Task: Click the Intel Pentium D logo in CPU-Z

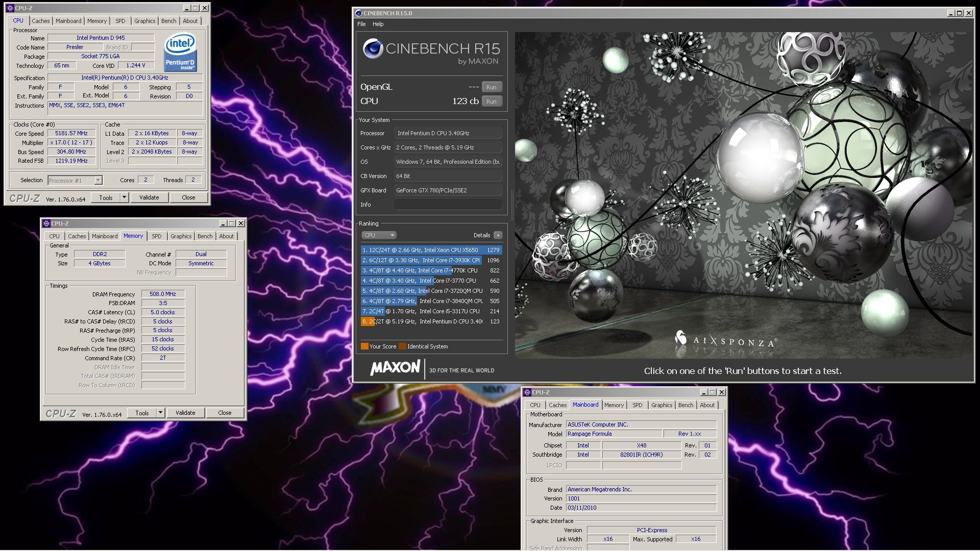Action: tap(180, 53)
